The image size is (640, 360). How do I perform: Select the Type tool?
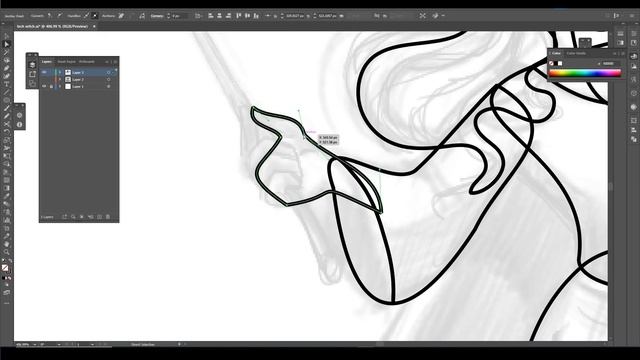pos(6,84)
